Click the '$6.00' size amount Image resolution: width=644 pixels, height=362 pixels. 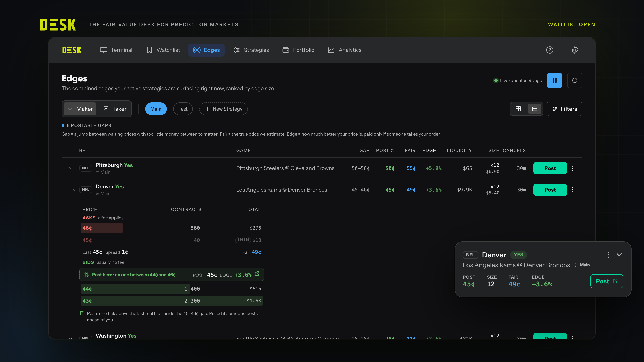pyautogui.click(x=492, y=172)
